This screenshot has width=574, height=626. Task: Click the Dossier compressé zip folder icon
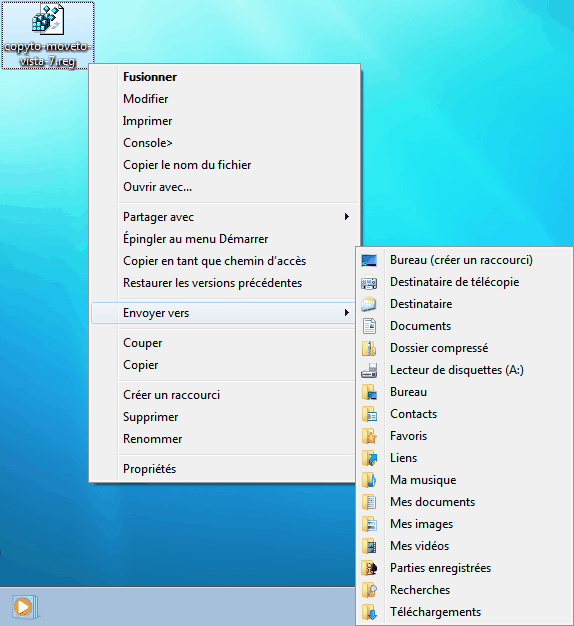pyautogui.click(x=369, y=348)
